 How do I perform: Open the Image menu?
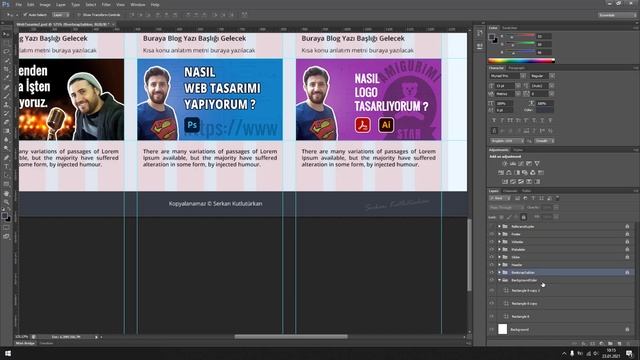point(45,4)
